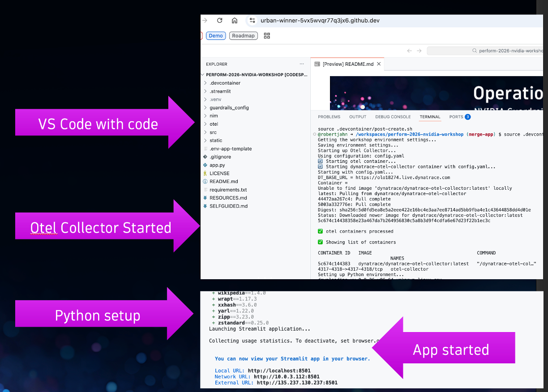This screenshot has width=548, height=392.
Task: Switch to the PORTS panel tab
Action: point(456,117)
